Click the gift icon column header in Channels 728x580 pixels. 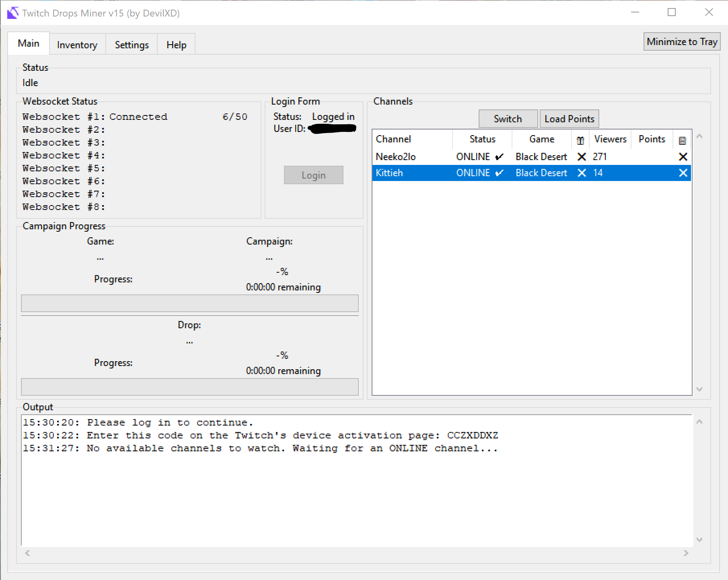coord(580,140)
